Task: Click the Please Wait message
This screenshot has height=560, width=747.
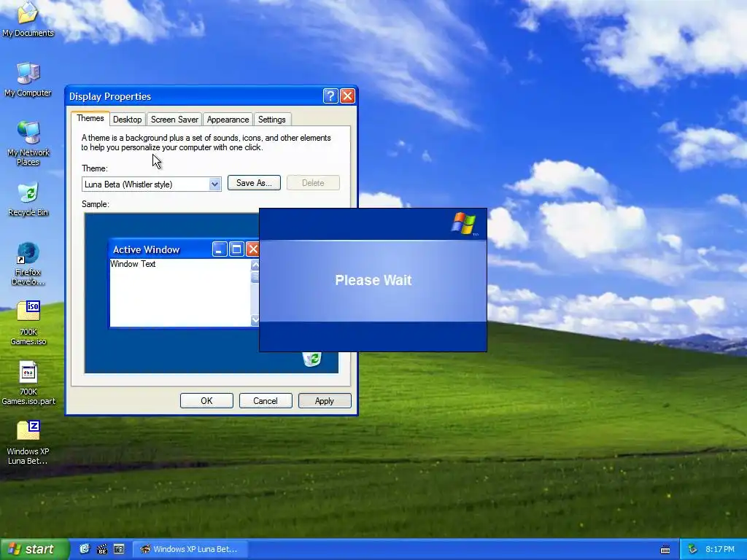Action: [373, 280]
